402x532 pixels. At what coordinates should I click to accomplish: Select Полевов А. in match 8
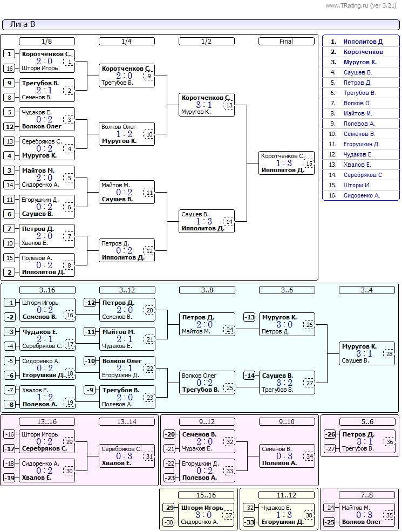[x=37, y=258]
